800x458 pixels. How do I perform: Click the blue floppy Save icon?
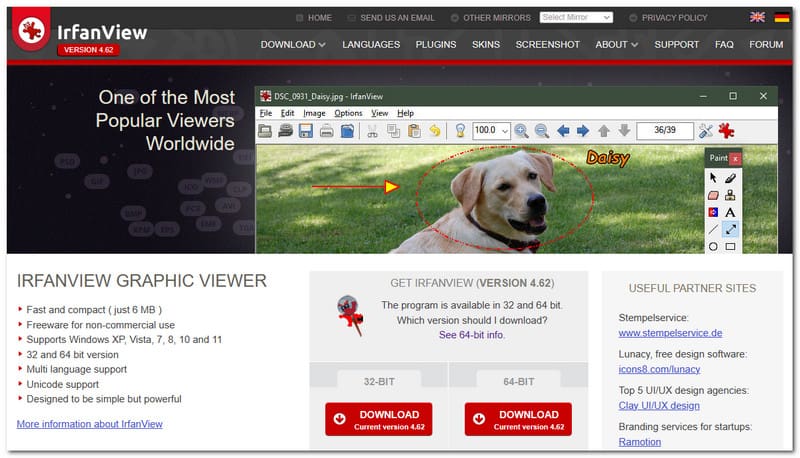306,131
